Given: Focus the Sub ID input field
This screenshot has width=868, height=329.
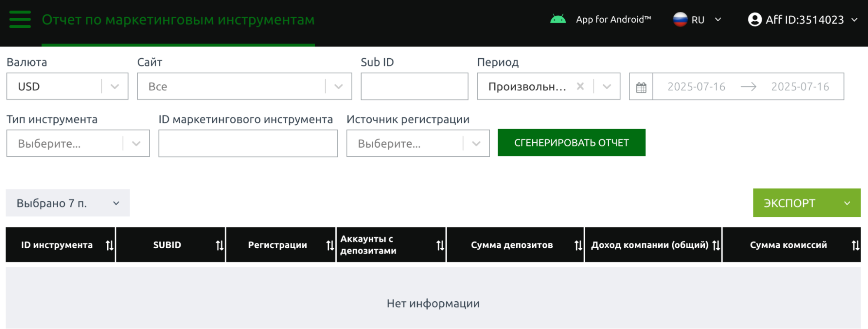Looking at the screenshot, I should click(414, 86).
